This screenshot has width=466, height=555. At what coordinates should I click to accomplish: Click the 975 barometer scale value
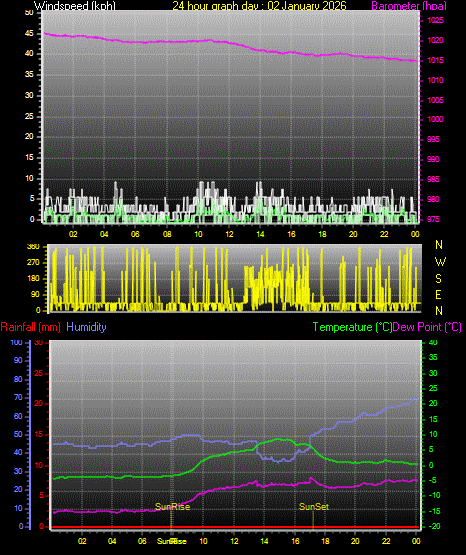(x=433, y=219)
